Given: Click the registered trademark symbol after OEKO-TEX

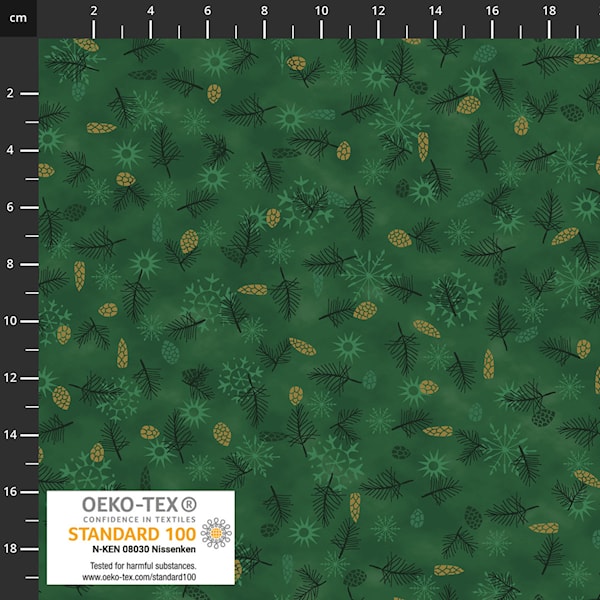Looking at the screenshot, I should click(189, 503).
